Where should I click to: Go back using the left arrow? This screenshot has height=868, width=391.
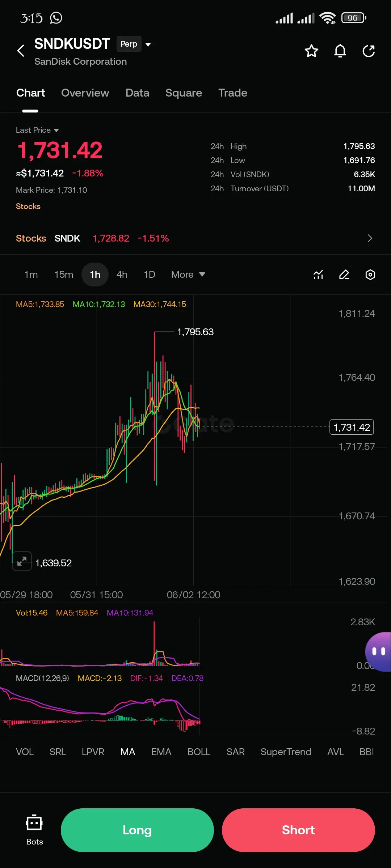click(x=21, y=51)
